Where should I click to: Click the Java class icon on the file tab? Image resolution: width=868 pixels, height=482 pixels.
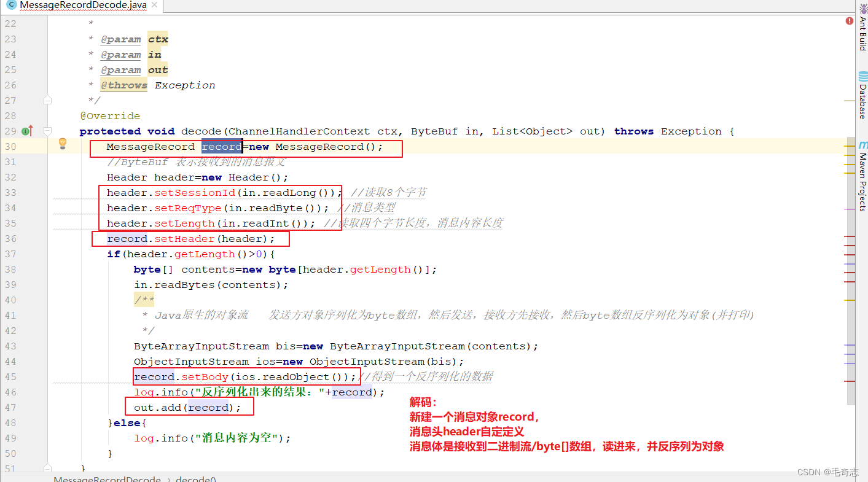tap(11, 6)
